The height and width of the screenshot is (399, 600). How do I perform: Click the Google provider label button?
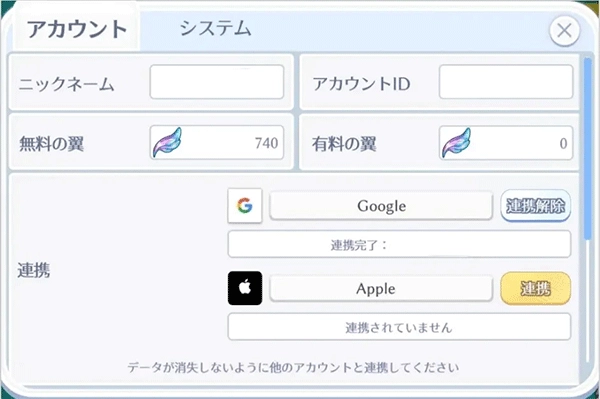pos(381,206)
